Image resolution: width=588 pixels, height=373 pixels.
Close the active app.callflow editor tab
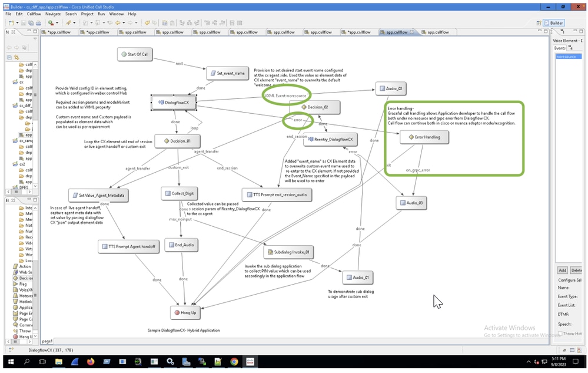click(411, 32)
